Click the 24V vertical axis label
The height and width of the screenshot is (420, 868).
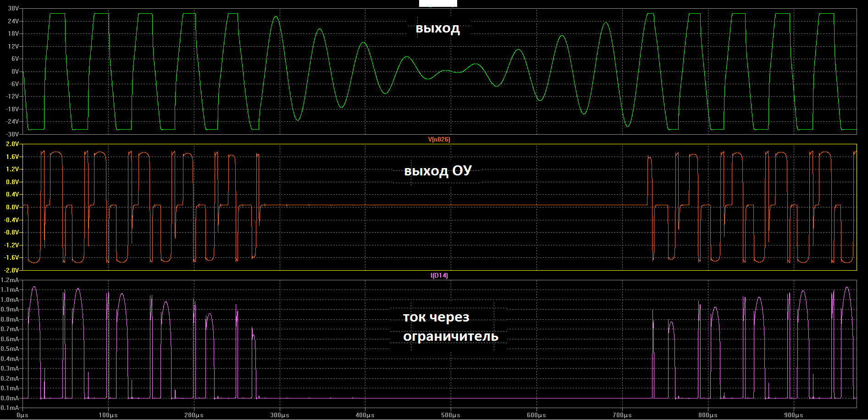point(13,21)
